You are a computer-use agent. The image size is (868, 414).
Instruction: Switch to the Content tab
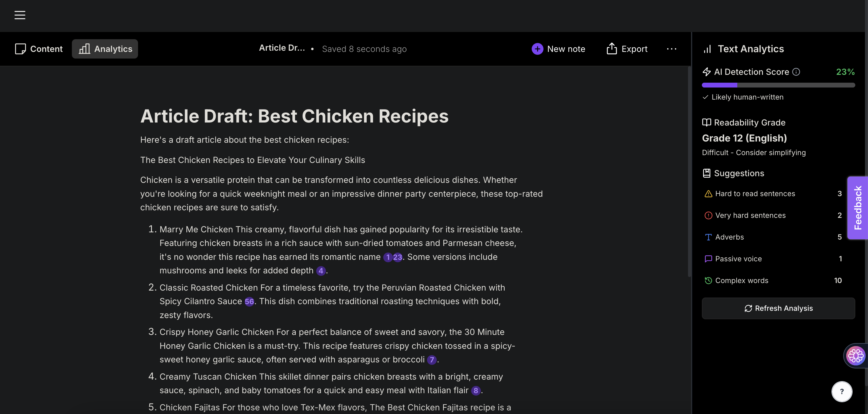(x=39, y=49)
